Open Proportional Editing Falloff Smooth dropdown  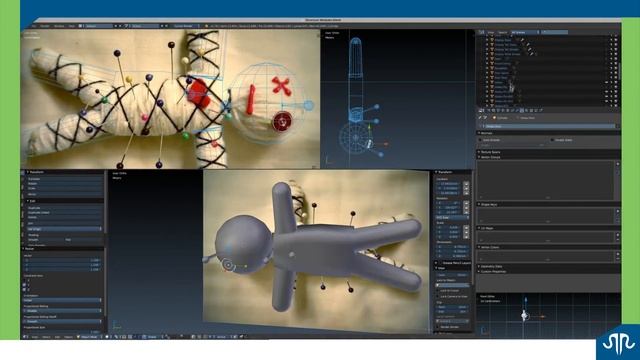(x=62, y=322)
